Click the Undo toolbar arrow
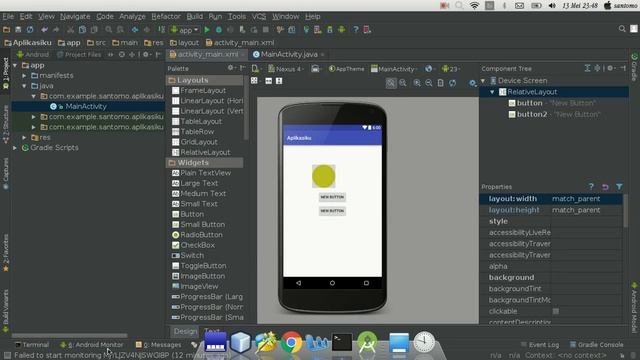This screenshot has width=640, height=360. [x=44, y=29]
